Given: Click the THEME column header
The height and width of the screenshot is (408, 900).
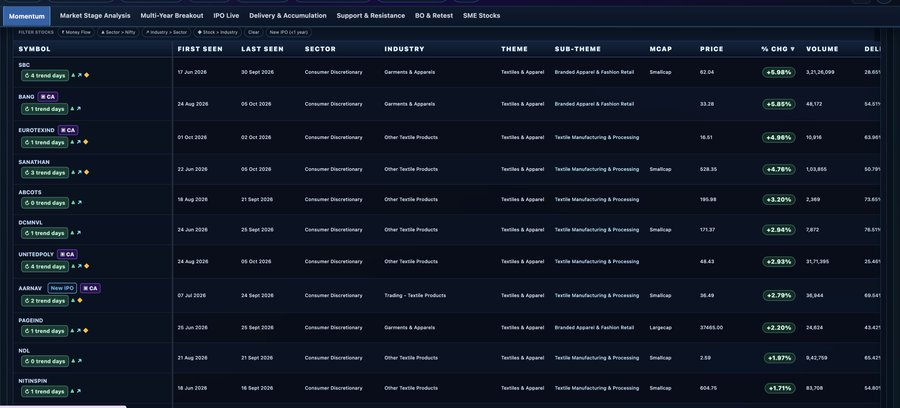Looking at the screenshot, I should [514, 49].
